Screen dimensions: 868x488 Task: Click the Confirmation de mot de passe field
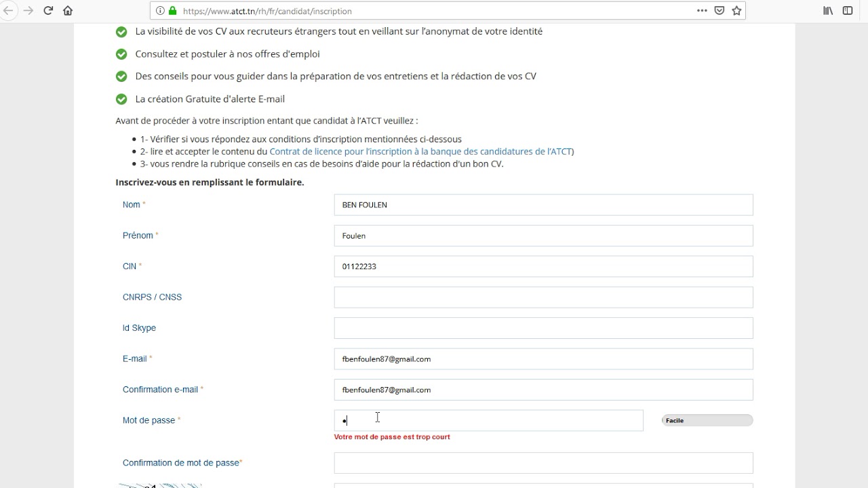pyautogui.click(x=543, y=463)
